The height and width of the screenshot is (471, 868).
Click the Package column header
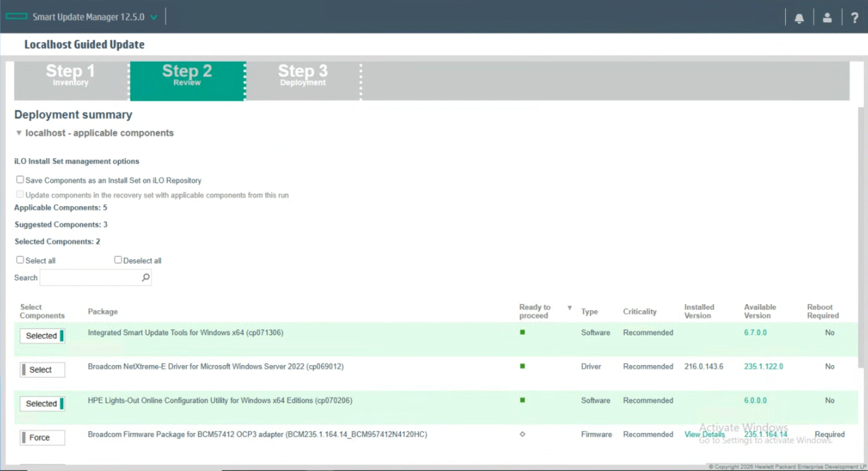tap(103, 312)
